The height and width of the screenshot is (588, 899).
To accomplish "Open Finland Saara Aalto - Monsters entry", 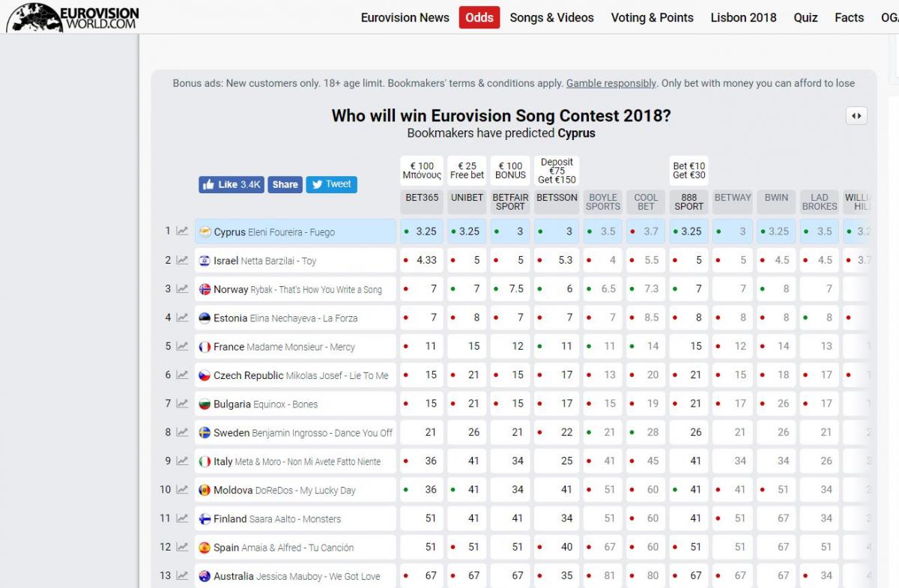I will tap(295, 518).
